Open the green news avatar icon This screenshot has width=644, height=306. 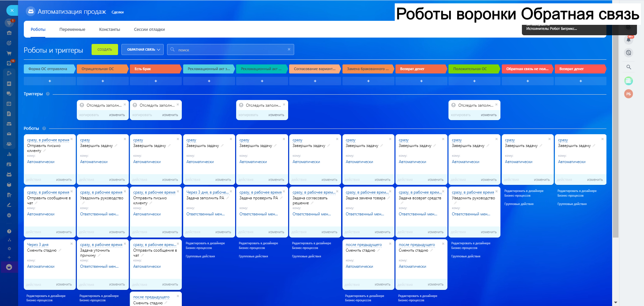click(629, 81)
